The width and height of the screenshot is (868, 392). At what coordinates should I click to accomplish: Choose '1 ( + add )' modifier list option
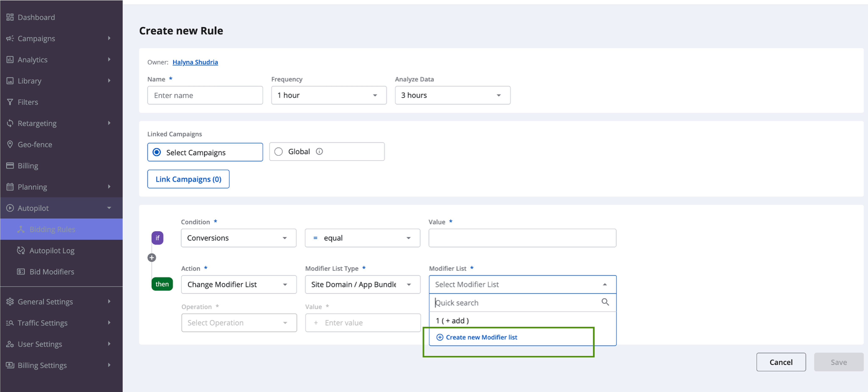(x=523, y=320)
